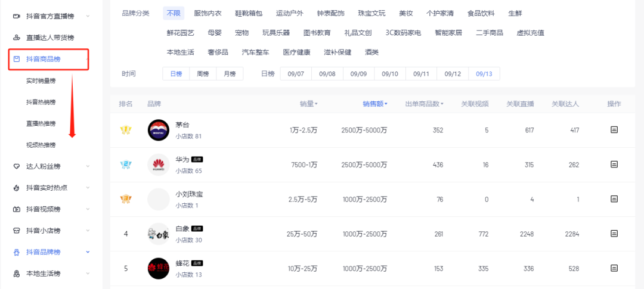Screen dimensions: 644x289
Task: Click the rank 1 gold medal icon
Action: point(126,130)
